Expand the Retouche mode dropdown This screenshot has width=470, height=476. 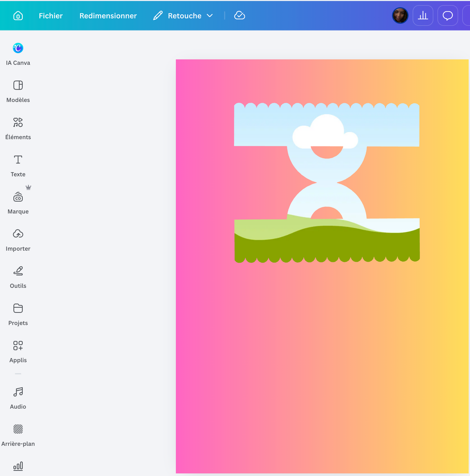(x=183, y=16)
